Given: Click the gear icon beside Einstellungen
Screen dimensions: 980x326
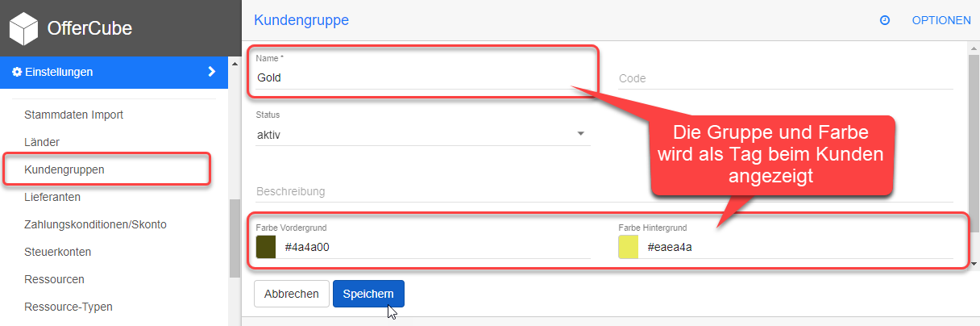Looking at the screenshot, I should (17, 72).
